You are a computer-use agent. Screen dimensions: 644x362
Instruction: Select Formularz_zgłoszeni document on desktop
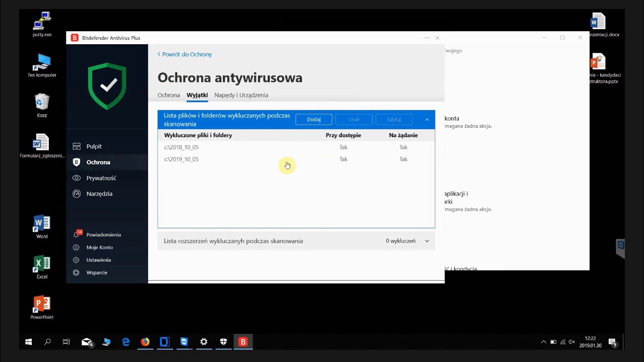point(42,146)
